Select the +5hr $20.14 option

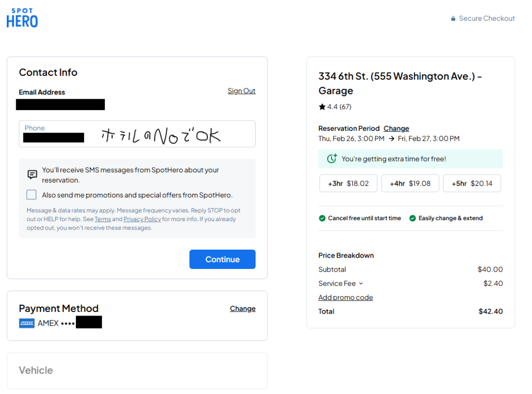click(472, 183)
